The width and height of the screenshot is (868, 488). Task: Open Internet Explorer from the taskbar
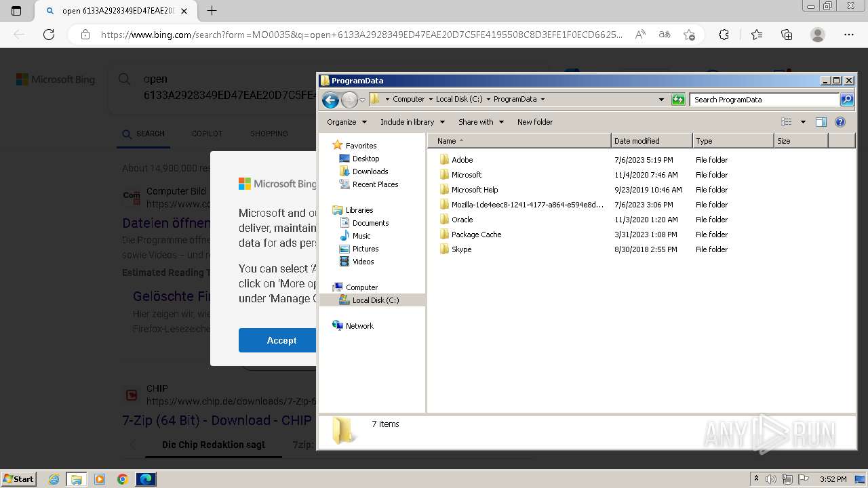click(54, 479)
